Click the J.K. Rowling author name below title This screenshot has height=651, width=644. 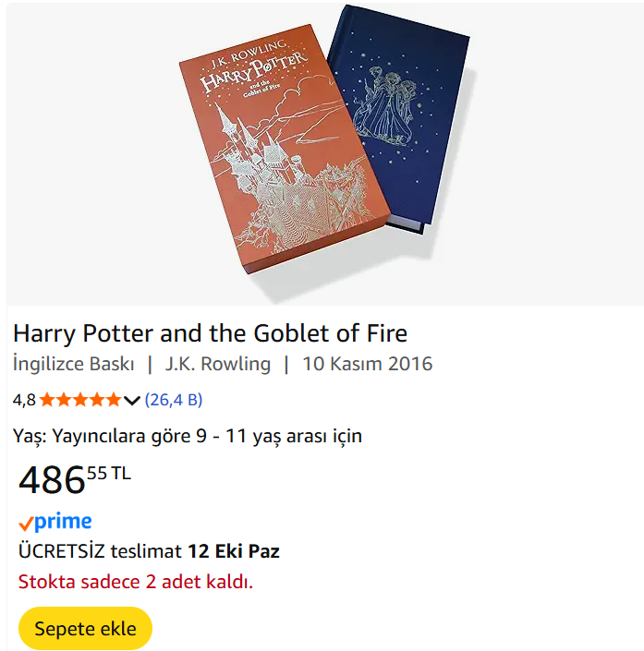[x=218, y=364]
